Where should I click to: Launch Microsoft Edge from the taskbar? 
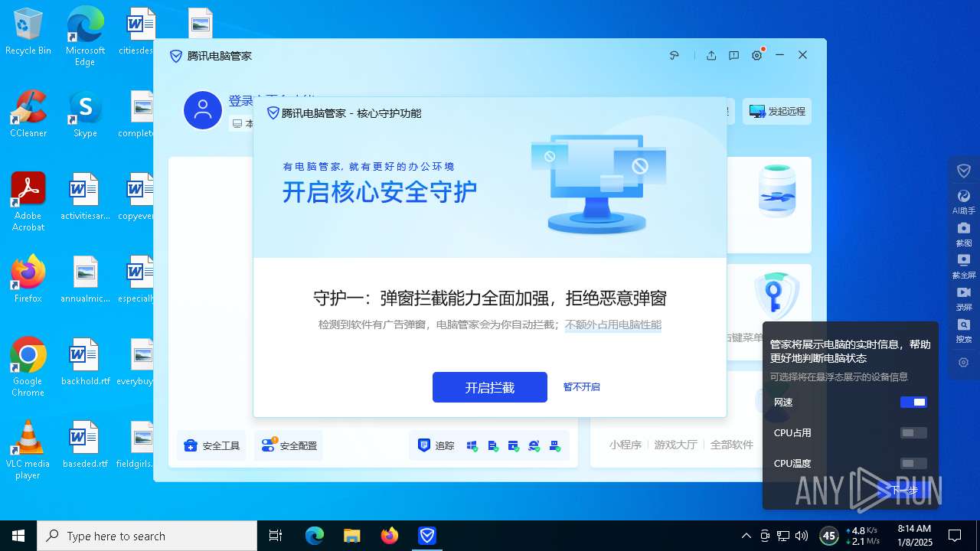tap(315, 536)
